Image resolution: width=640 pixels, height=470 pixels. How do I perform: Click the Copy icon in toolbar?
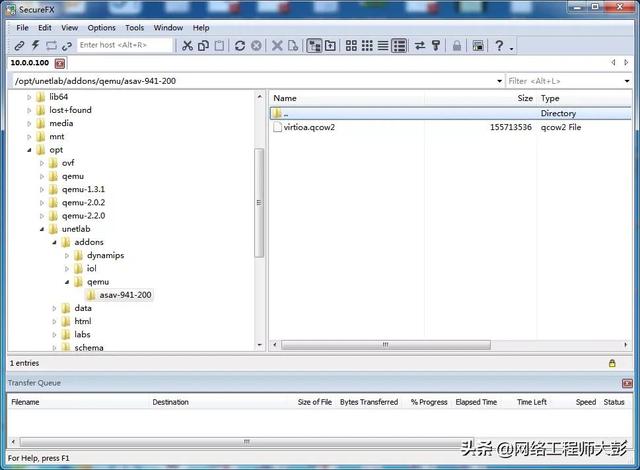click(x=203, y=45)
